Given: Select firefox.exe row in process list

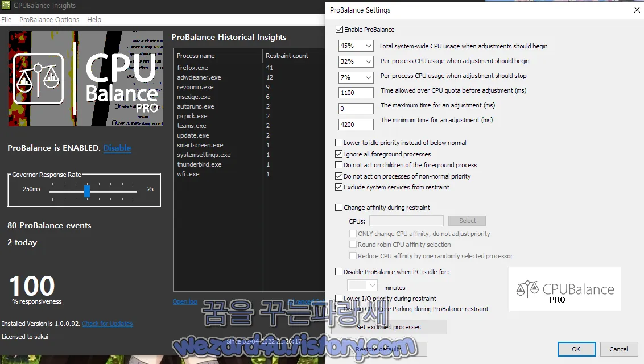Looking at the screenshot, I should tap(249, 68).
